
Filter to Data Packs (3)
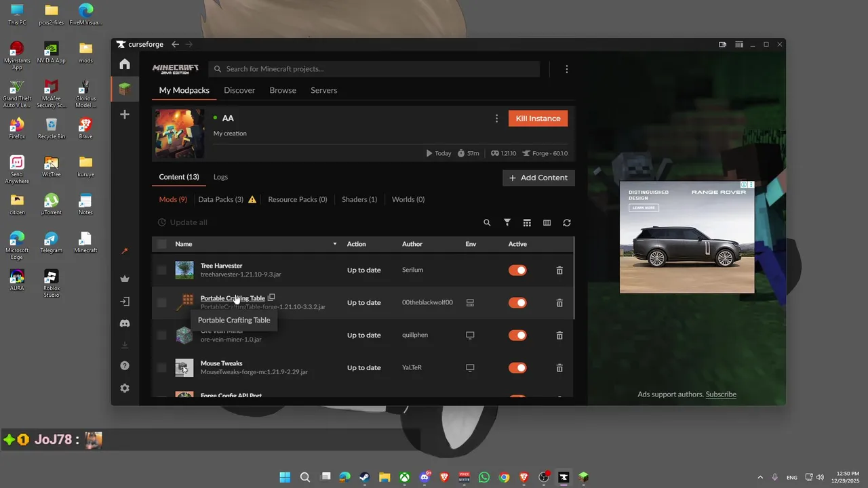220,199
